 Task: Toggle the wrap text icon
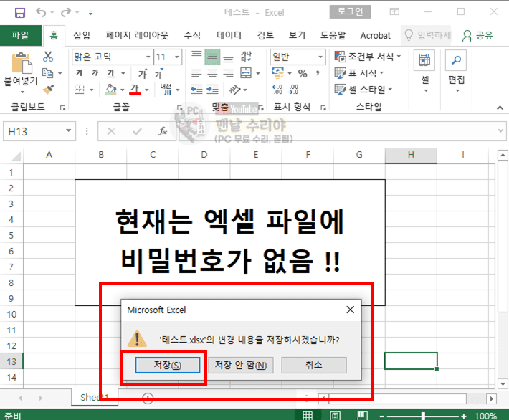tap(246, 57)
